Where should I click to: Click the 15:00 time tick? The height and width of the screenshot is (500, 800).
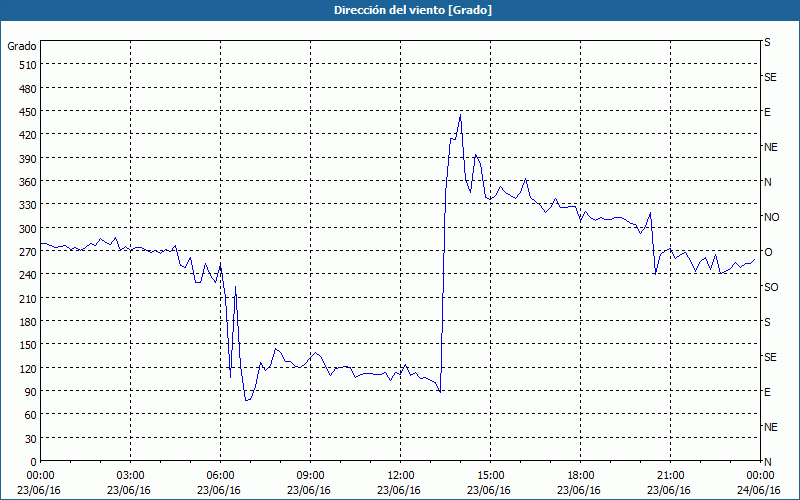pos(490,476)
